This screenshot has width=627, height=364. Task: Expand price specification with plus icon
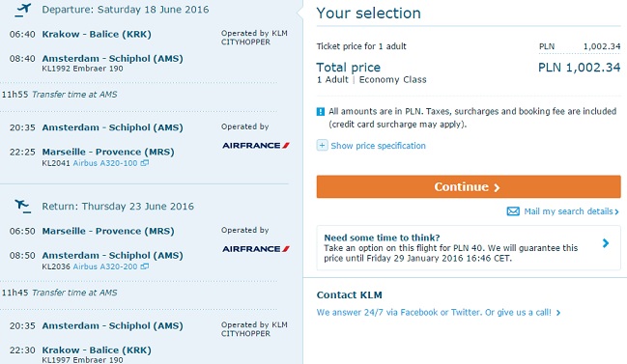click(x=322, y=145)
